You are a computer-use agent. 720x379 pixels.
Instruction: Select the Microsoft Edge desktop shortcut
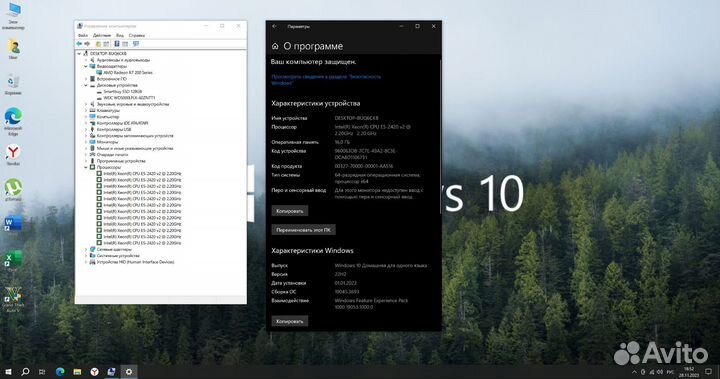pyautogui.click(x=13, y=121)
